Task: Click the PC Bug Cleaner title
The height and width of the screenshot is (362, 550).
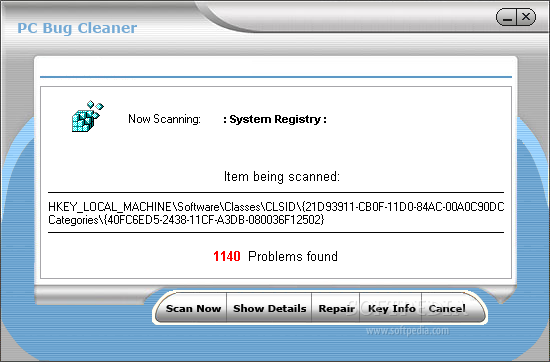Action: (77, 28)
